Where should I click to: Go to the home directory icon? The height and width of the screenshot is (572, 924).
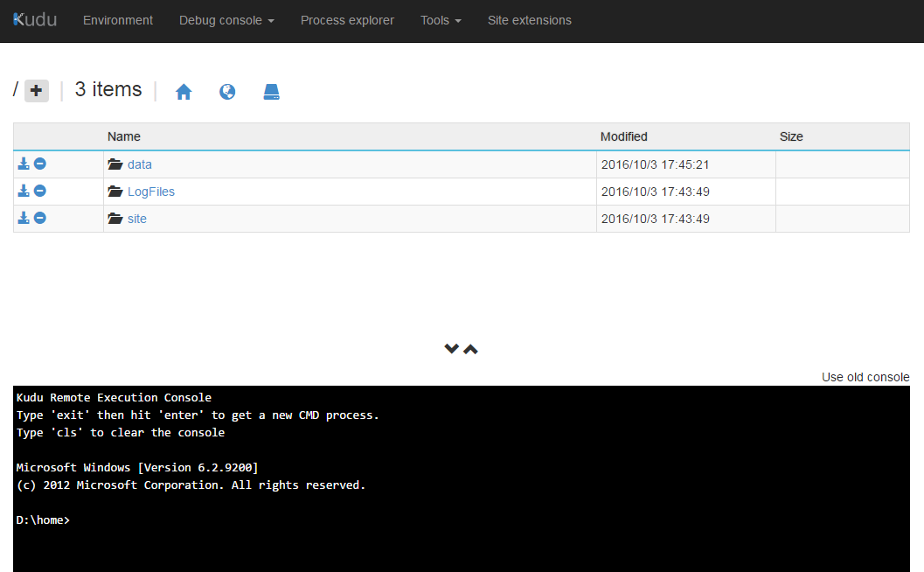tap(184, 92)
